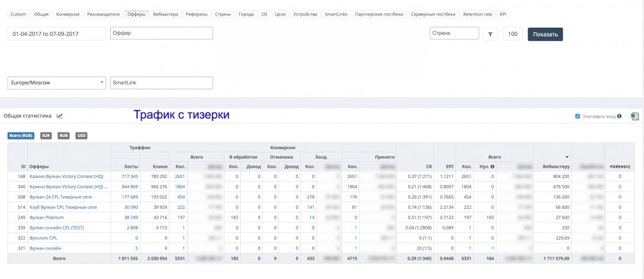Image resolution: width=644 pixels, height=279 pixels.
Task: Toggle the Учитывать холд checkbox
Action: point(578,116)
